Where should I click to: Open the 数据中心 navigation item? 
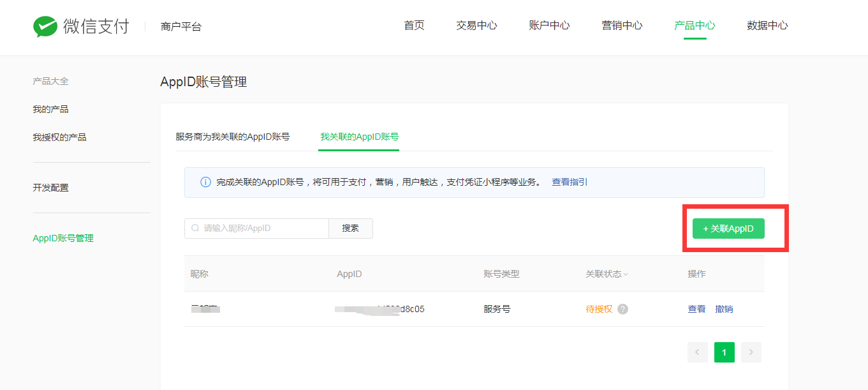(767, 26)
